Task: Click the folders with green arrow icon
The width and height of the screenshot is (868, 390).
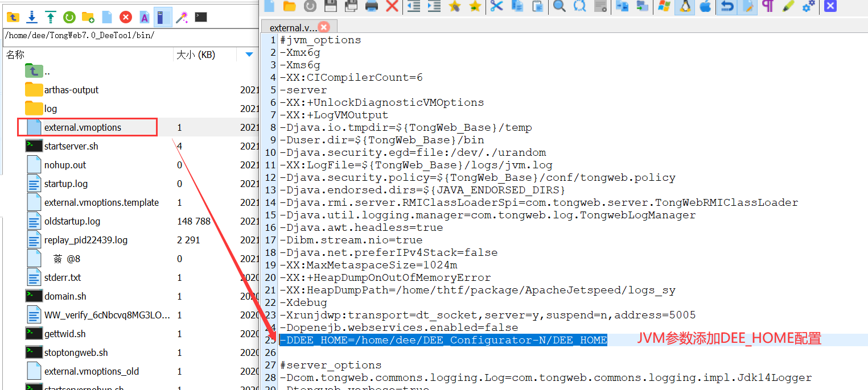Action: (643, 6)
